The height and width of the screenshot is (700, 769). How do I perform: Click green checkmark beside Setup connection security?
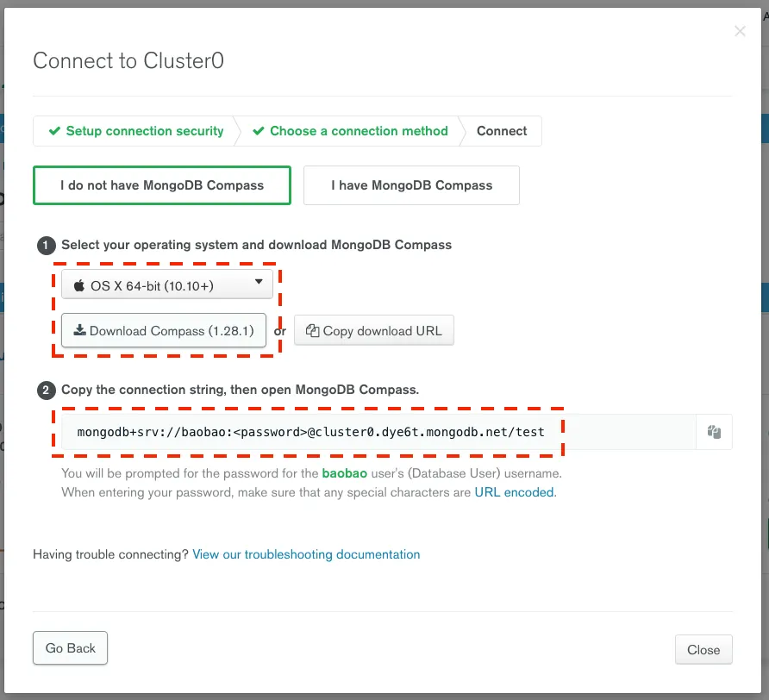tap(54, 131)
